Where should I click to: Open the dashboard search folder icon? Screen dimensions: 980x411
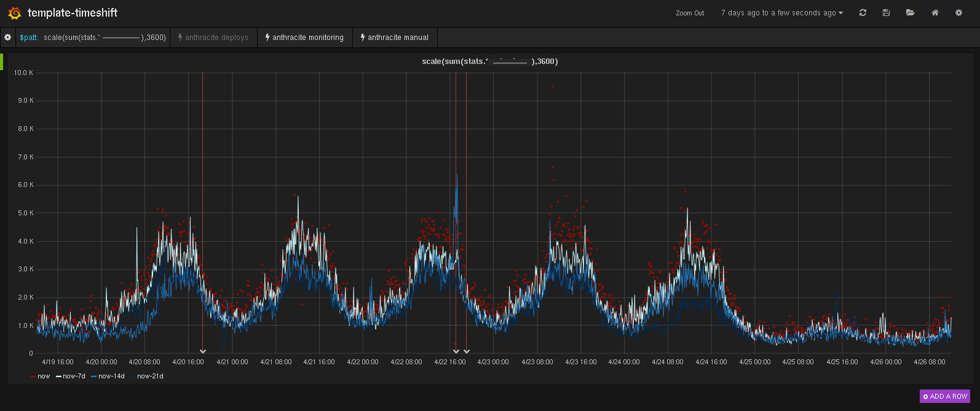(910, 13)
